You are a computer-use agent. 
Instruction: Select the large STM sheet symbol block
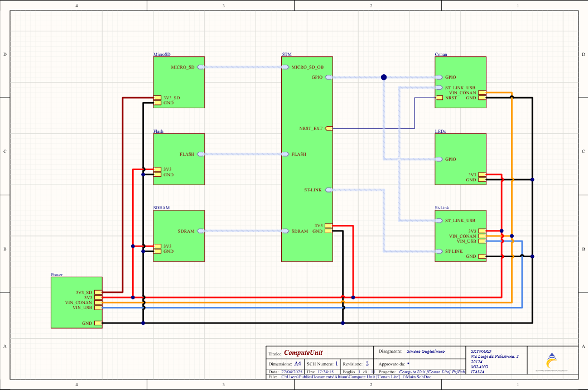(x=307, y=159)
